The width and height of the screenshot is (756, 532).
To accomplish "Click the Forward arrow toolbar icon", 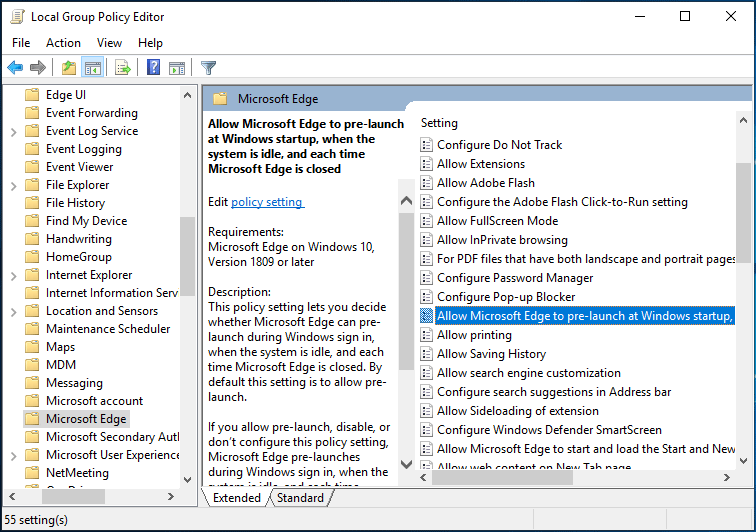I will pyautogui.click(x=38, y=68).
